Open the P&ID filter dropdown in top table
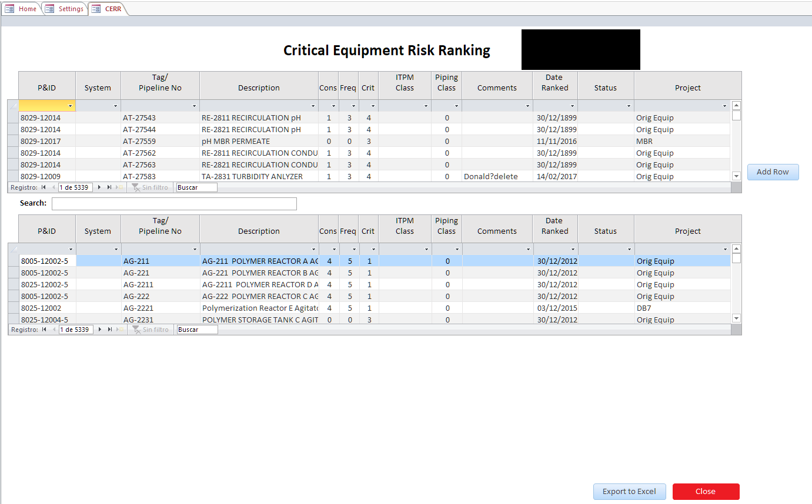Image resolution: width=812 pixels, height=504 pixels. [71, 106]
